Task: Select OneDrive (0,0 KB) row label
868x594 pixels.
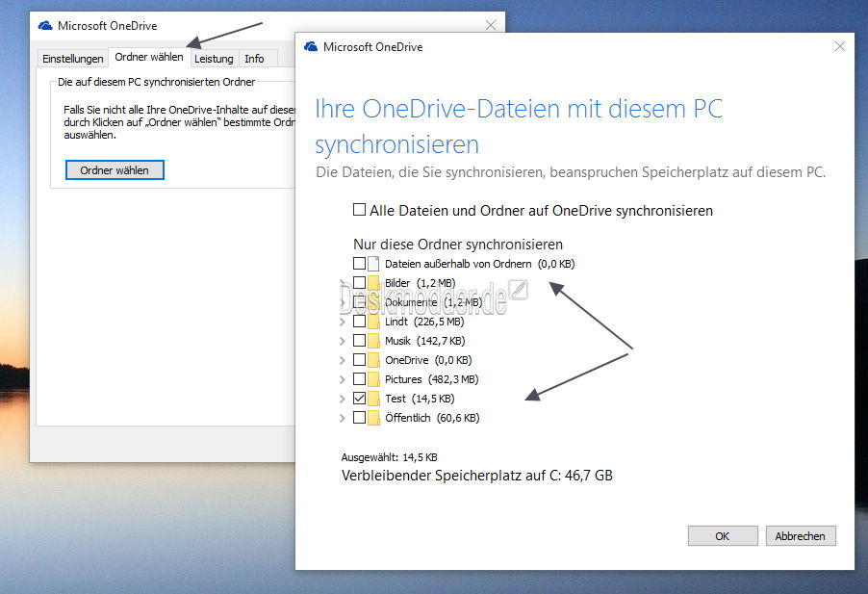Action: pyautogui.click(x=428, y=360)
